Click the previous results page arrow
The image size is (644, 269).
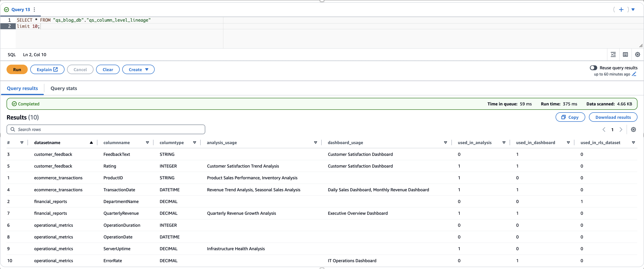[x=604, y=129]
